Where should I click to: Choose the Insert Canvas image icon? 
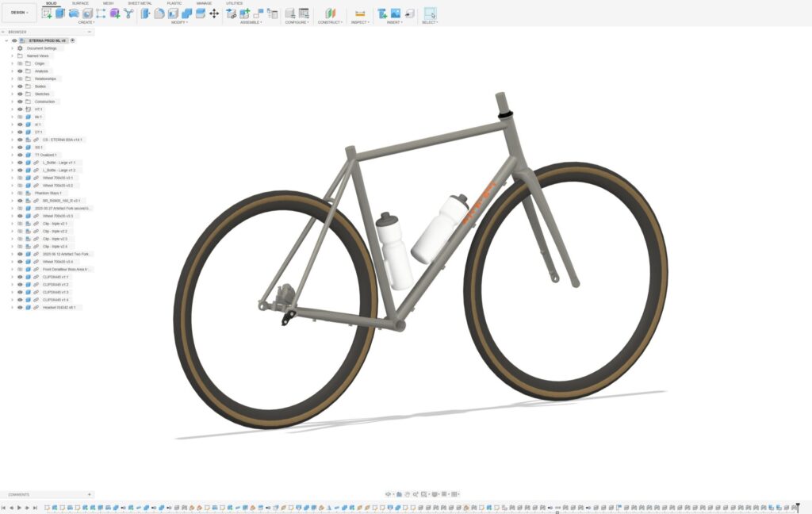(x=396, y=14)
